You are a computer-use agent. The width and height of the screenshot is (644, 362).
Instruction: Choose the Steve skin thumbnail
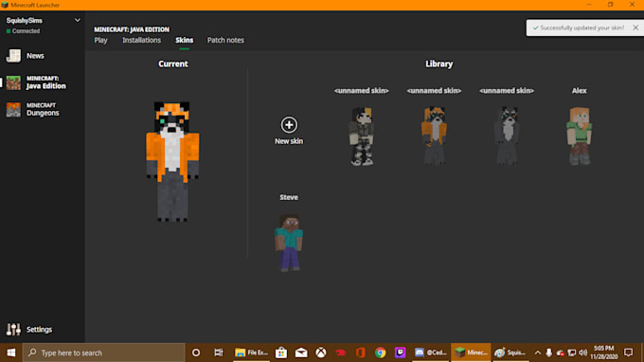click(x=289, y=243)
